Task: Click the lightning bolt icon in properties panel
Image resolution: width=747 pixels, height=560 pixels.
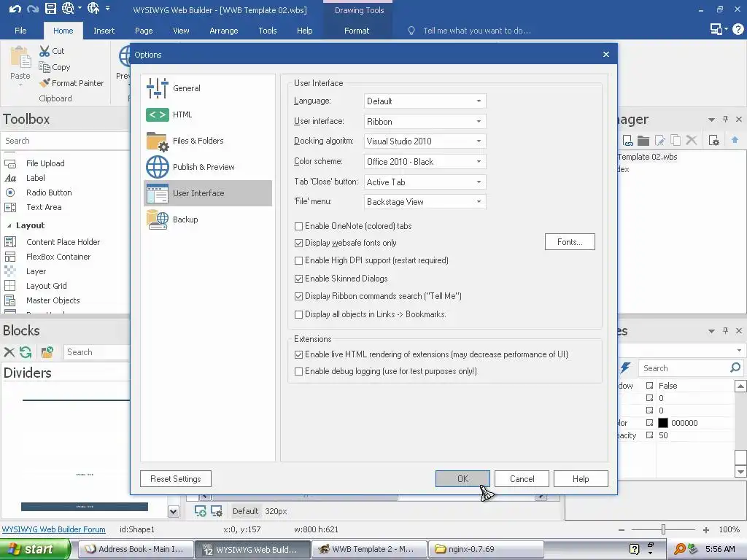Action: pos(625,367)
